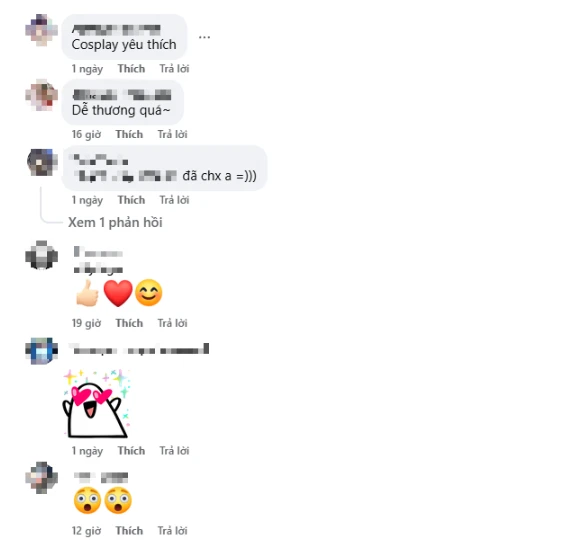Click avatar of the Cosplay yêu thích commenter
The height and width of the screenshot is (553, 578).
coord(41,30)
